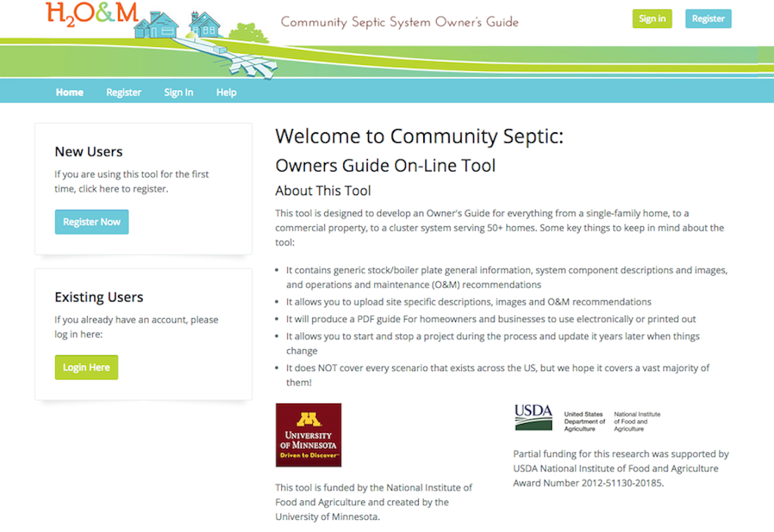Open the 'Help' navigation item
Image resolution: width=774 pixels, height=532 pixels.
click(226, 91)
